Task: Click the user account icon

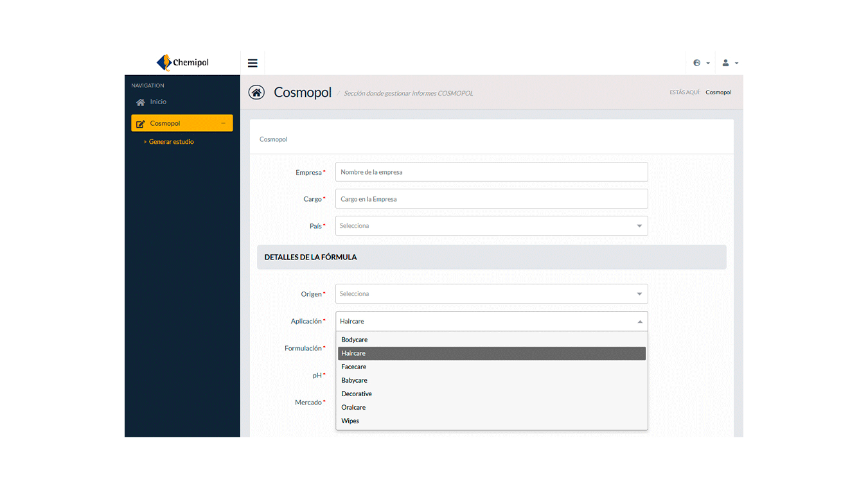Action: (726, 62)
